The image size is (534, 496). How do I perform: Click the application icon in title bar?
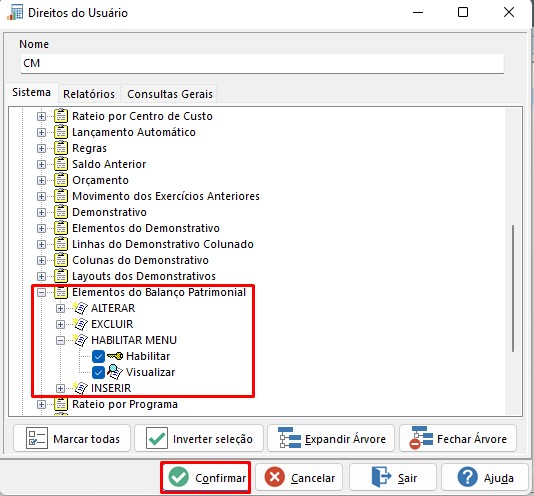(x=15, y=13)
